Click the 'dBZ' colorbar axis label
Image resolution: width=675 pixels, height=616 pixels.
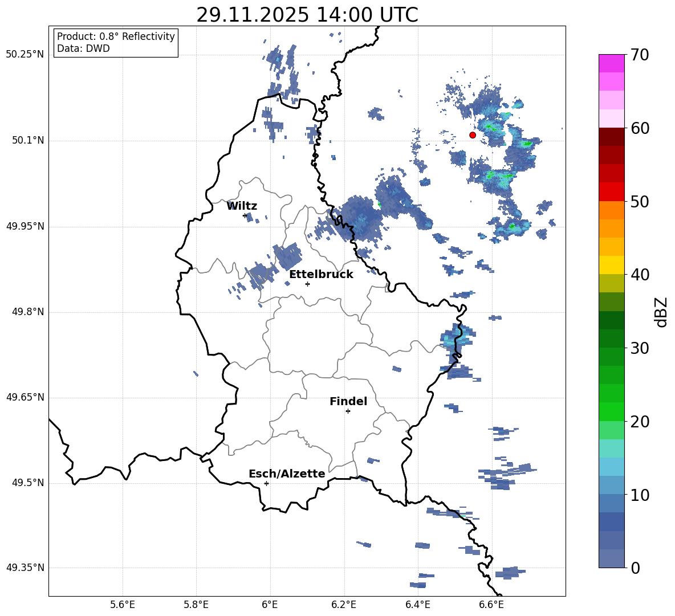click(x=662, y=312)
